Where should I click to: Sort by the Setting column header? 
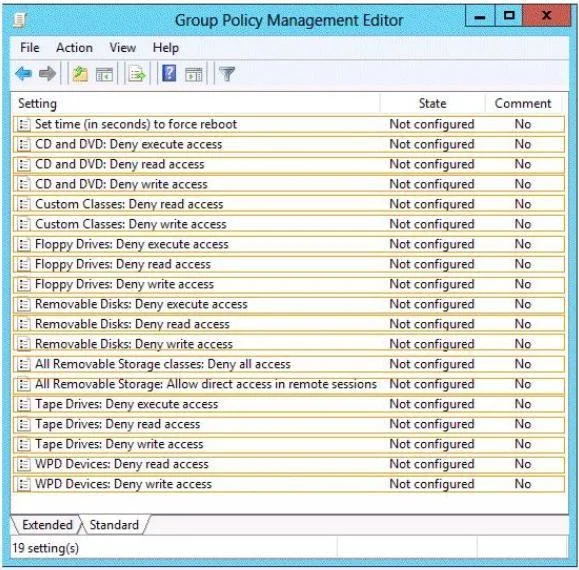37,103
